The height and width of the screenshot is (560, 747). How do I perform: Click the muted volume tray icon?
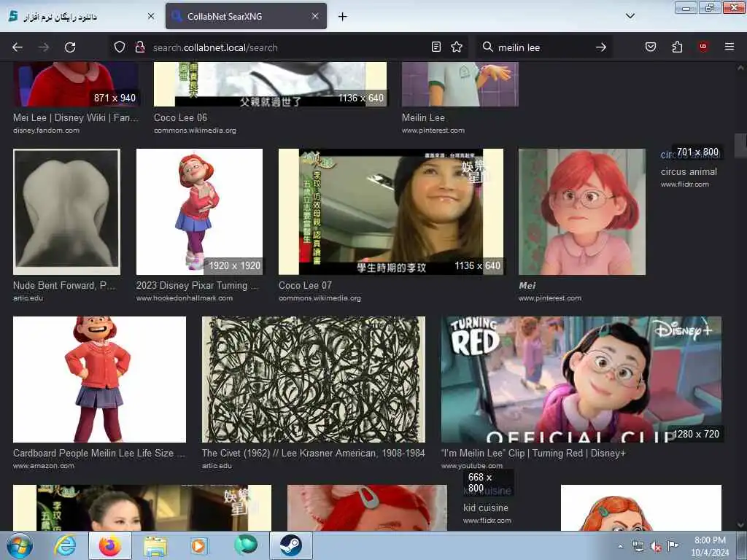[656, 547]
